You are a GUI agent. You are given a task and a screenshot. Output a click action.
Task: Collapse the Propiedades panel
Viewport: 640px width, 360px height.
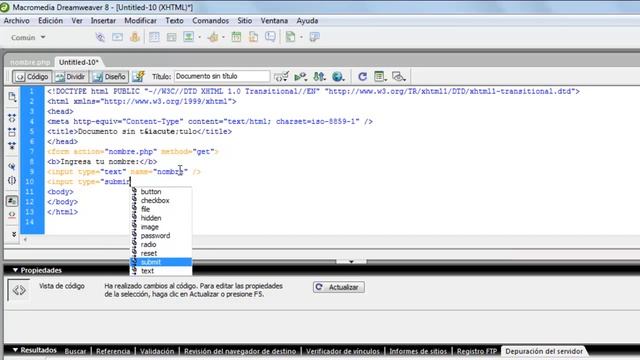coord(15,270)
